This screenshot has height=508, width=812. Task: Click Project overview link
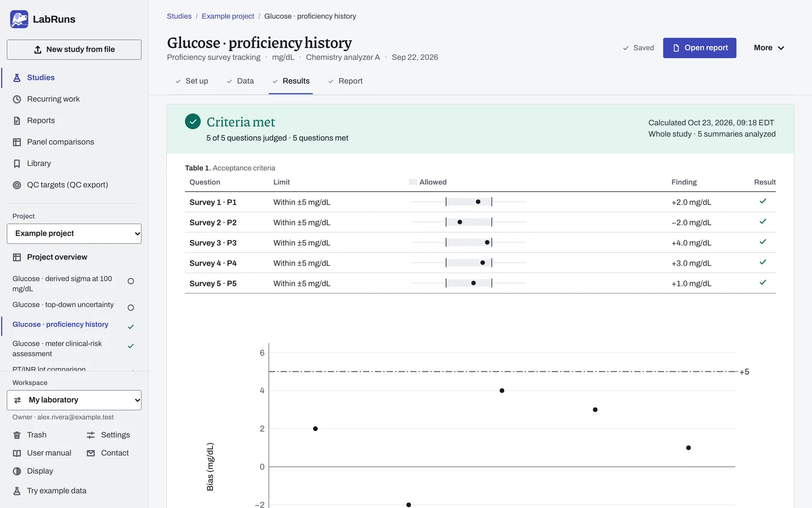point(57,257)
